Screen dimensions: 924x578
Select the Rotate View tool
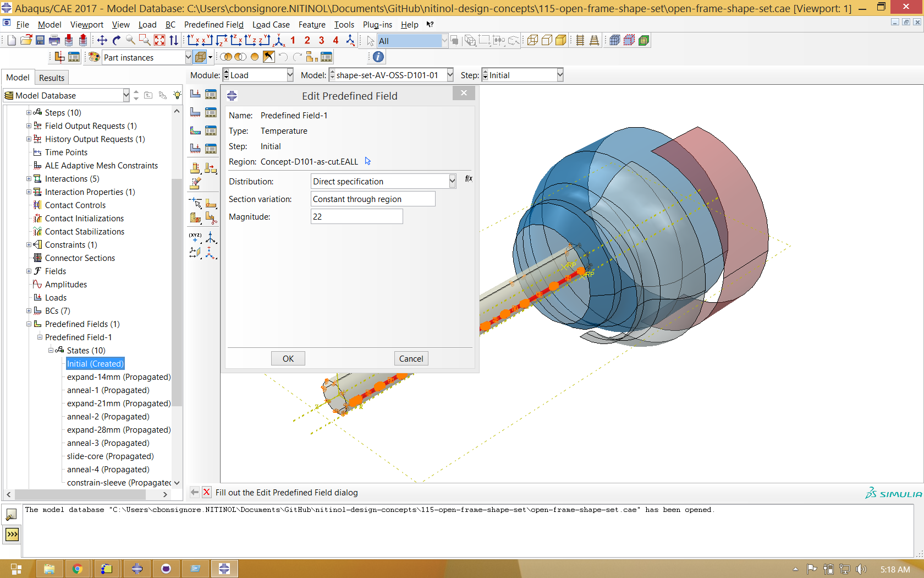coord(117,40)
